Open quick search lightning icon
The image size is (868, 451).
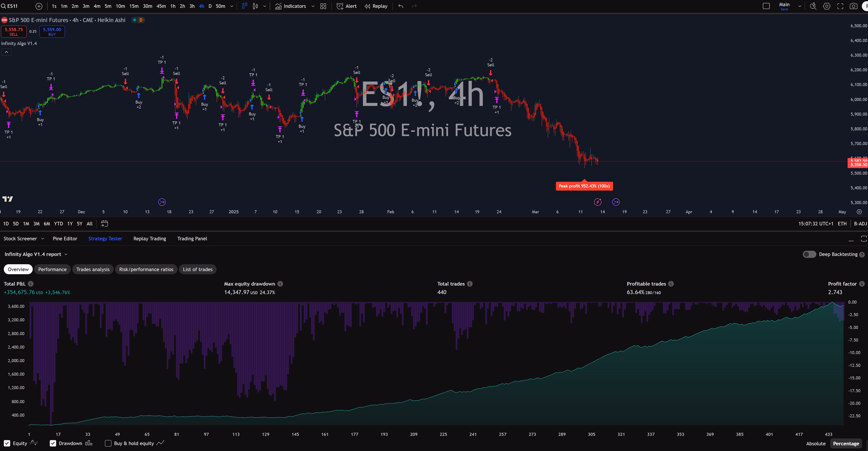click(813, 6)
